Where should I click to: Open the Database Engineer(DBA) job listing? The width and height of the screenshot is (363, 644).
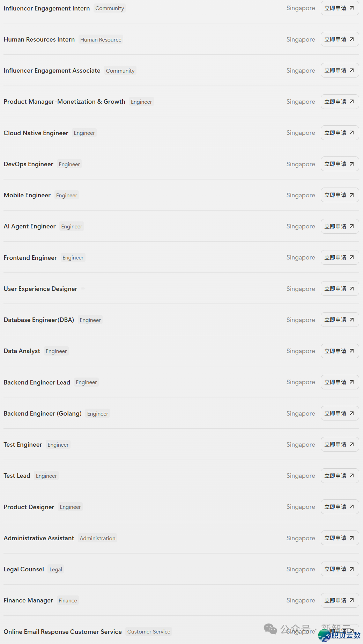pos(39,320)
